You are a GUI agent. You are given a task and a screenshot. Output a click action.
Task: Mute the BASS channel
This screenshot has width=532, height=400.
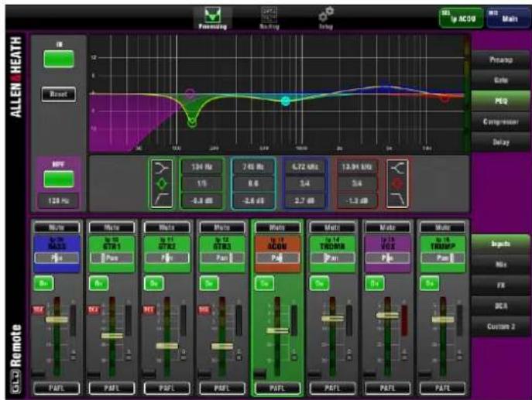[57, 227]
